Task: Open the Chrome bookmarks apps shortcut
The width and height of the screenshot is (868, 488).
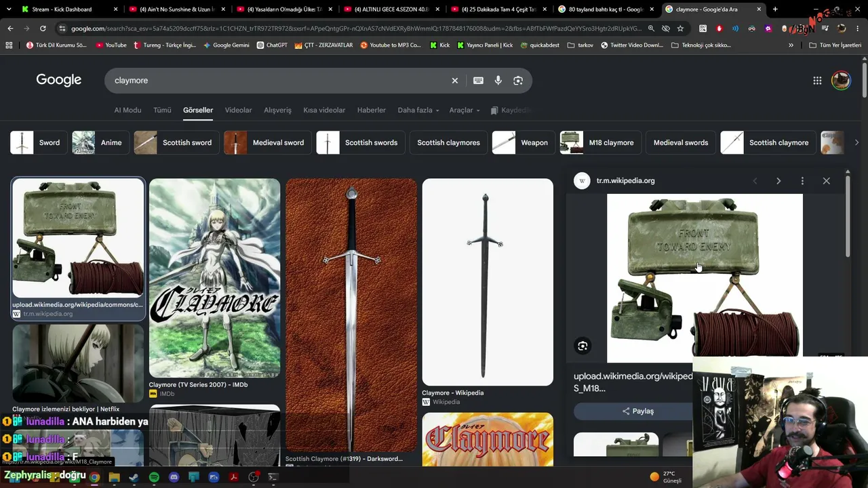Action: tap(9, 45)
